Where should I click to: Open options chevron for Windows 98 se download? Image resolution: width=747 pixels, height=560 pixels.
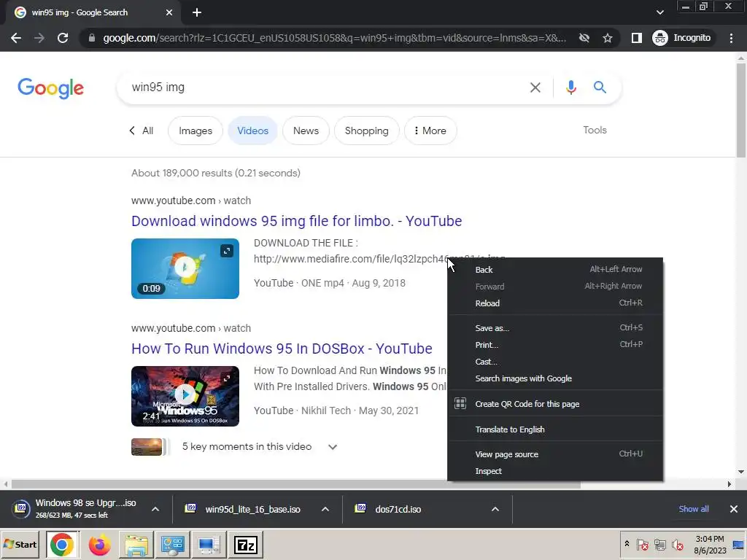(155, 509)
